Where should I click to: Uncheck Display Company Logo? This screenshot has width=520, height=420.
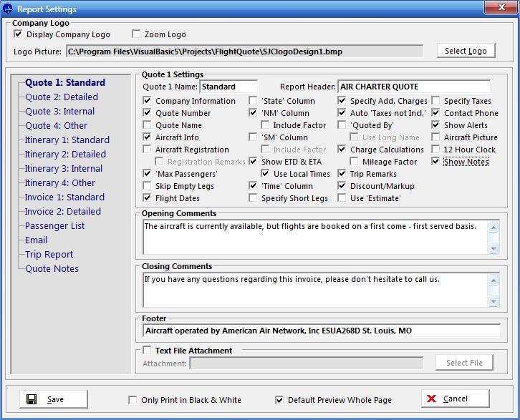[x=18, y=34]
